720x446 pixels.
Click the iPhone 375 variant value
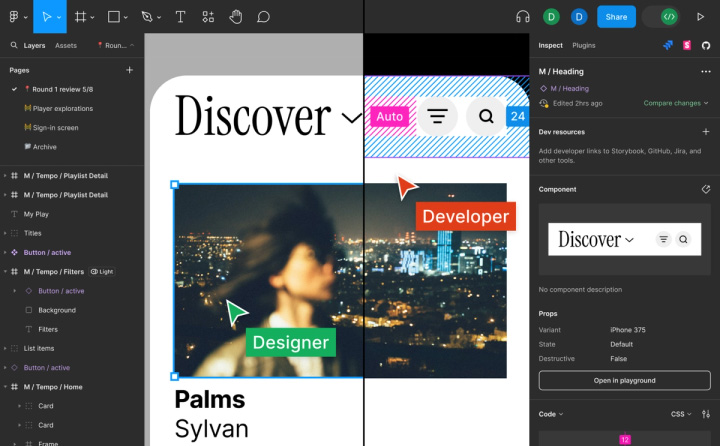point(628,330)
